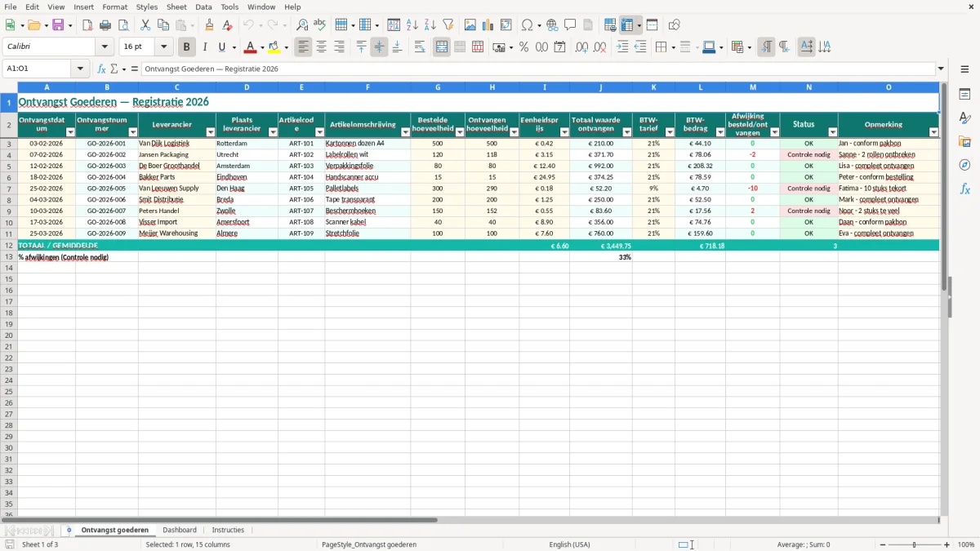Copy the selection using the copy icon
The image size is (980, 551).
coord(163,25)
